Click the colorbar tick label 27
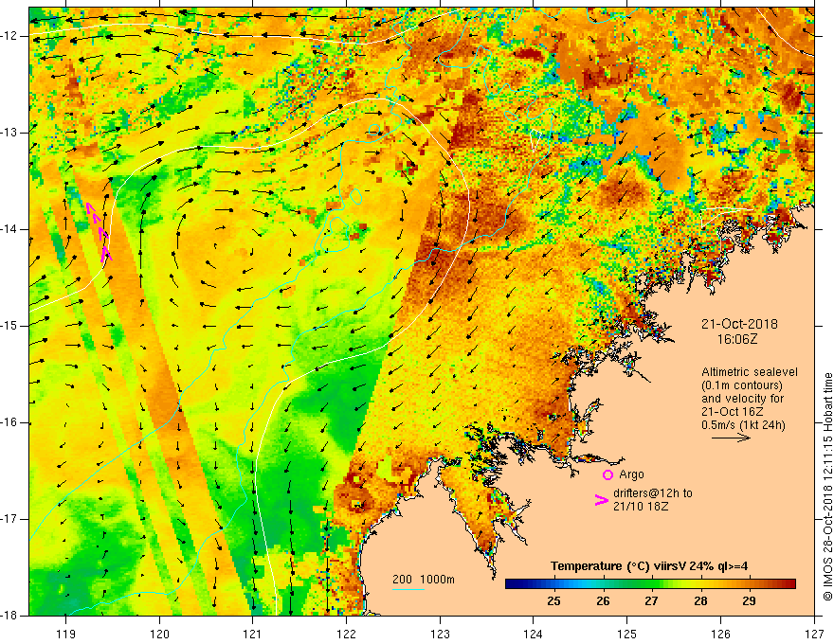The height and width of the screenshot is (644, 834). point(651,601)
